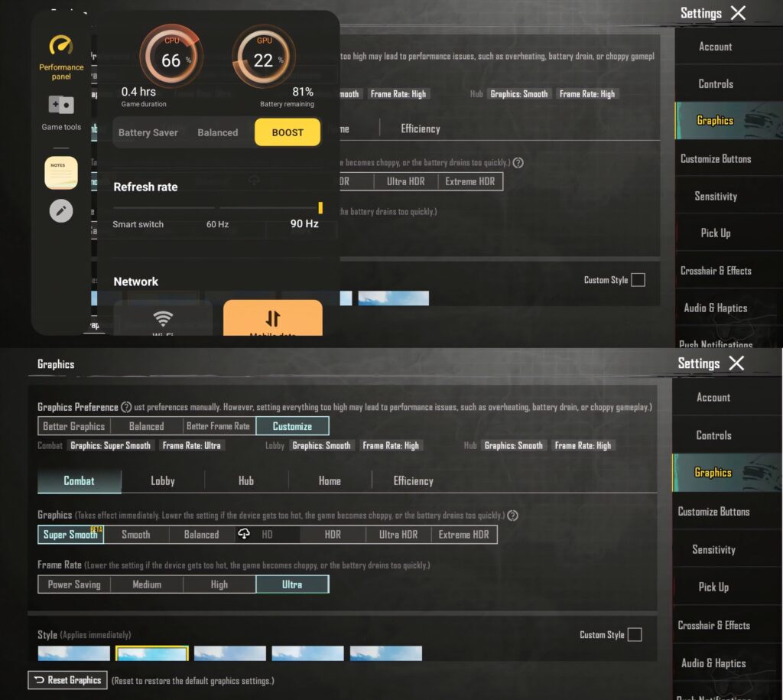Click the GPU 22% usage gauge

[x=263, y=56]
